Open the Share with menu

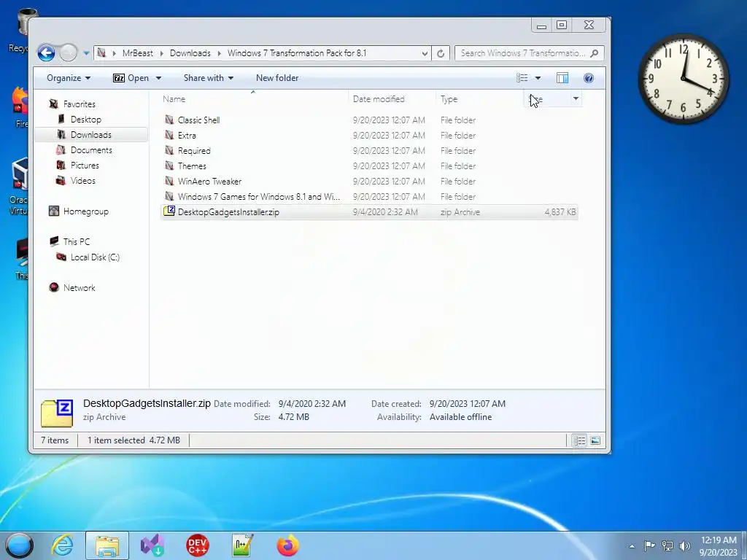[x=209, y=78]
